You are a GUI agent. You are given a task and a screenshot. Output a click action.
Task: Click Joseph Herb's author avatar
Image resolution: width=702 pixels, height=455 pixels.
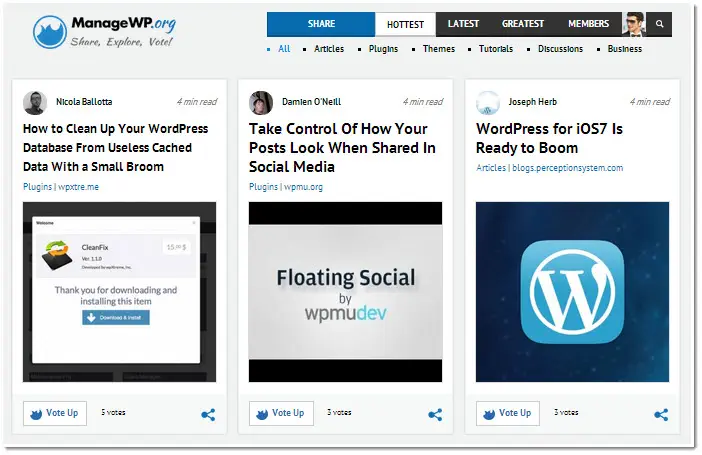488,103
